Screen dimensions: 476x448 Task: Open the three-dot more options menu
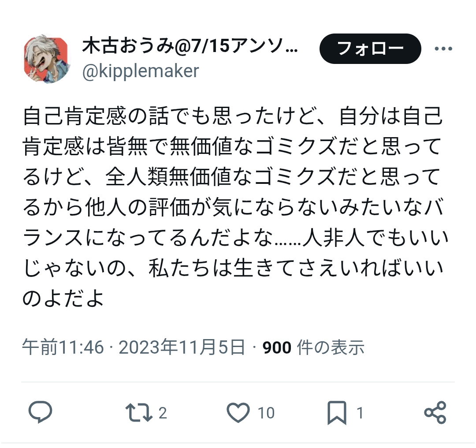[x=443, y=49]
